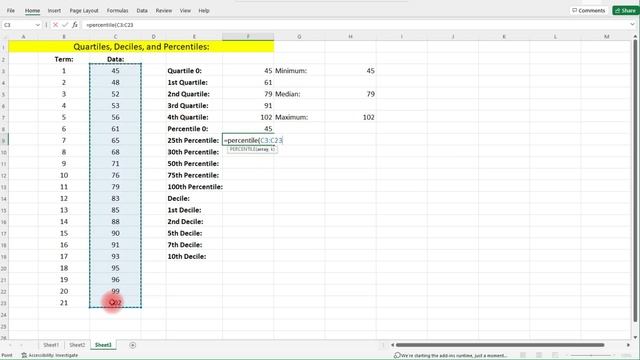This screenshot has width=640, height=360.
Task: Expand the formula bar with the chevron
Action: click(x=632, y=25)
